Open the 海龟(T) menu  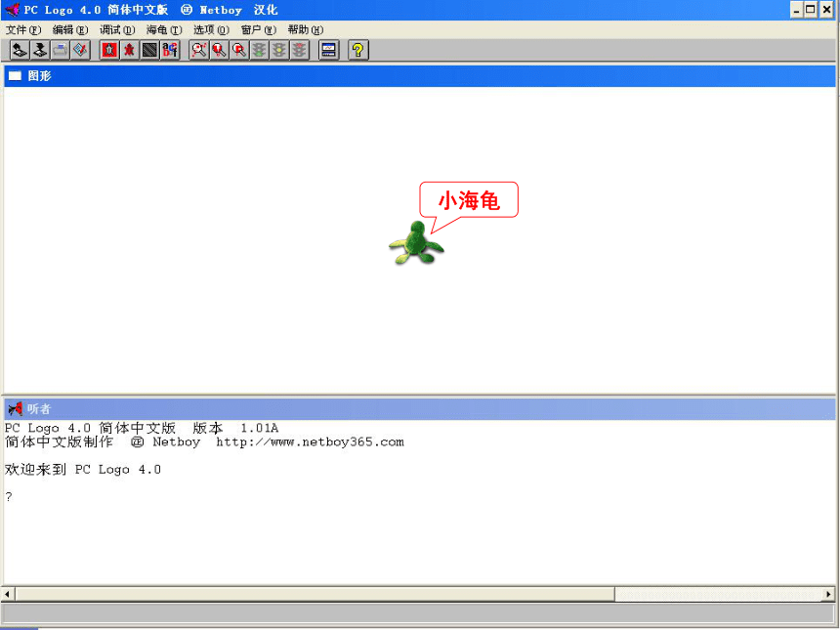[164, 30]
